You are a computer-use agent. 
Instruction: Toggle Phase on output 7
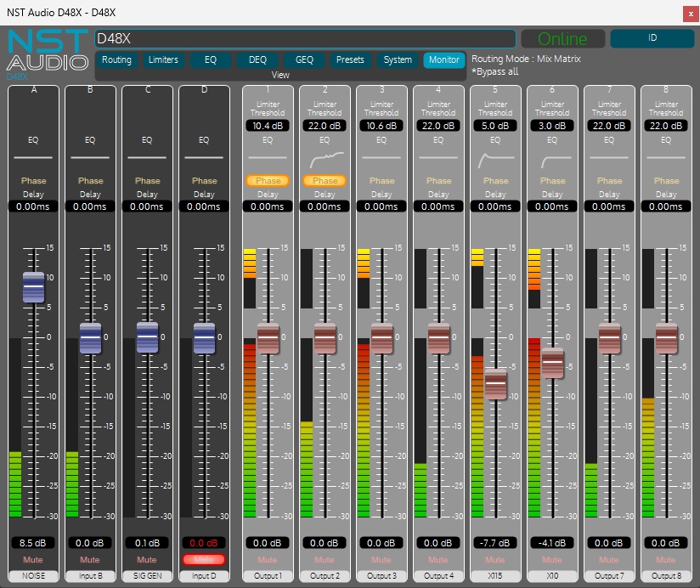pos(609,181)
